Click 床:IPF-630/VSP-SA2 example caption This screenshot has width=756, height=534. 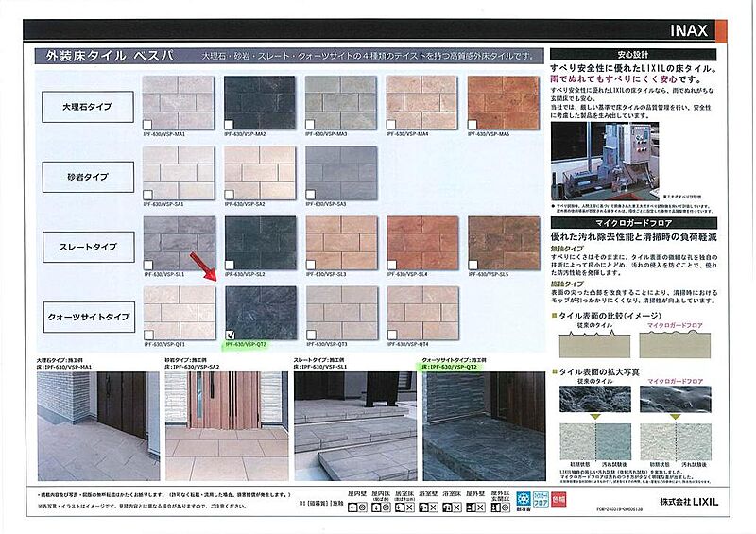point(192,367)
